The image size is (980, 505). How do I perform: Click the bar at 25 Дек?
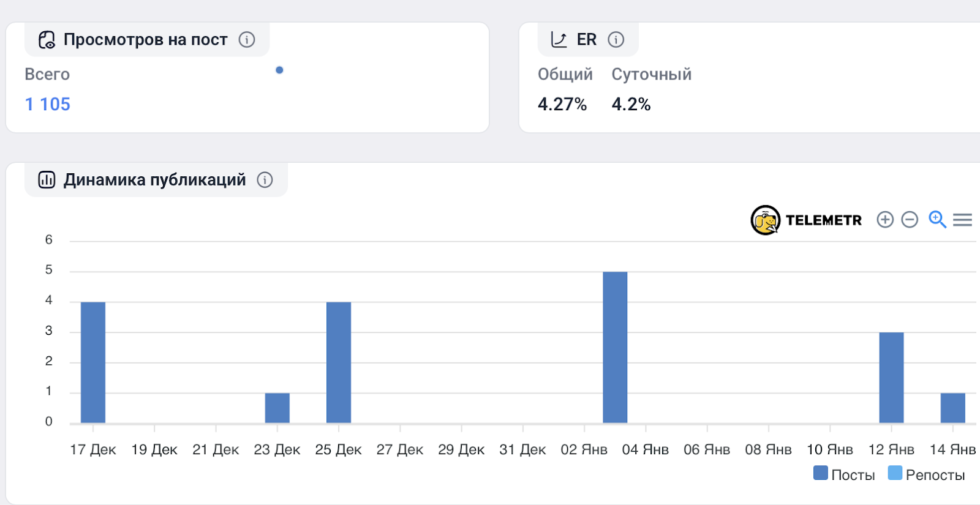pos(339,362)
